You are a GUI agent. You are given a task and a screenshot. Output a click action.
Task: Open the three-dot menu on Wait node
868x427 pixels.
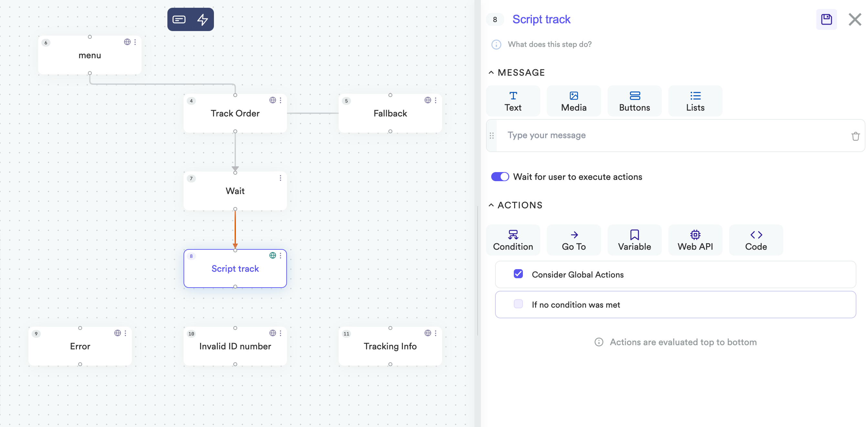tap(281, 178)
